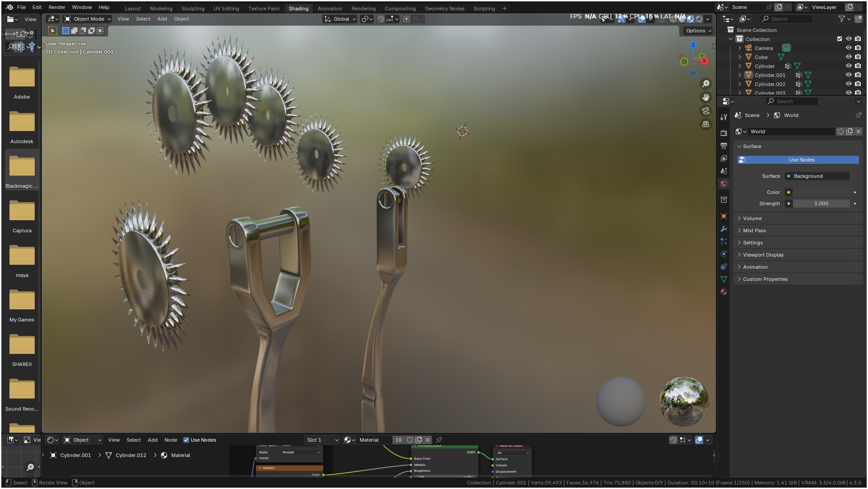The image size is (868, 489).
Task: Open the Material properties tab icon
Action: coord(724,292)
